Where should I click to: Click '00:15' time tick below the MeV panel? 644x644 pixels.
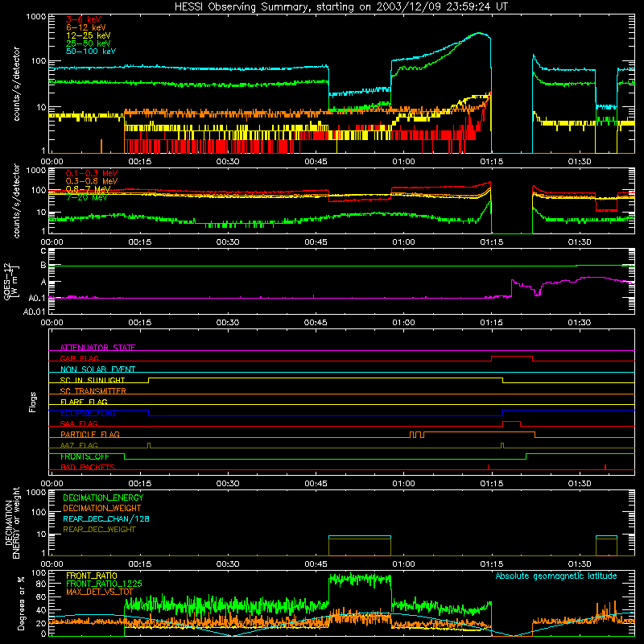pos(140,242)
